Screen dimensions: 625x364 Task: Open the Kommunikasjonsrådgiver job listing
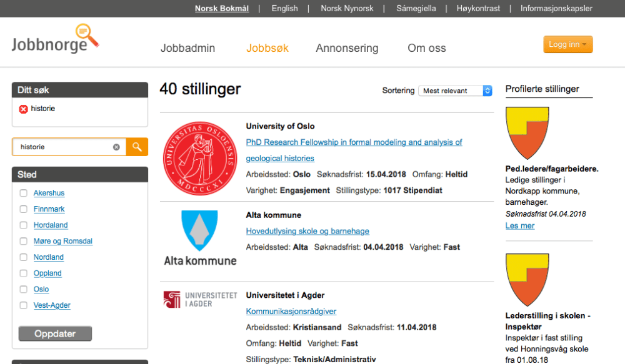click(291, 311)
